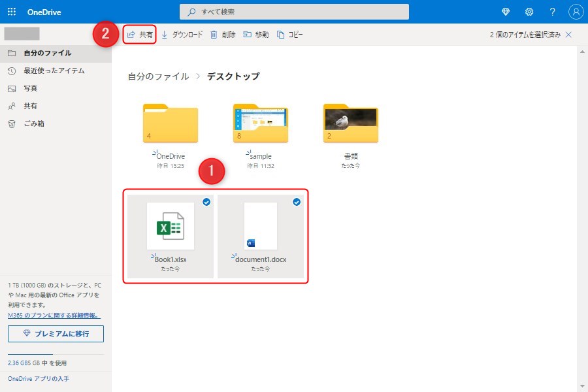Open the account profile icon
588x392 pixels.
[x=576, y=12]
